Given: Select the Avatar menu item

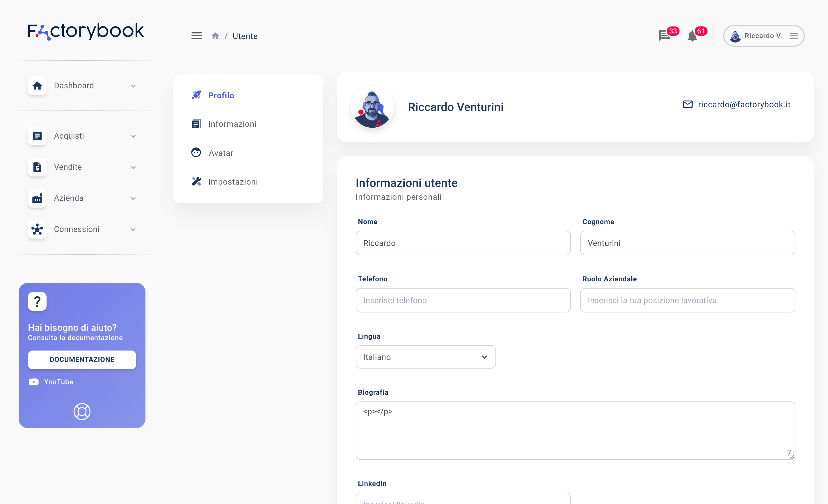Looking at the screenshot, I should click(221, 153).
